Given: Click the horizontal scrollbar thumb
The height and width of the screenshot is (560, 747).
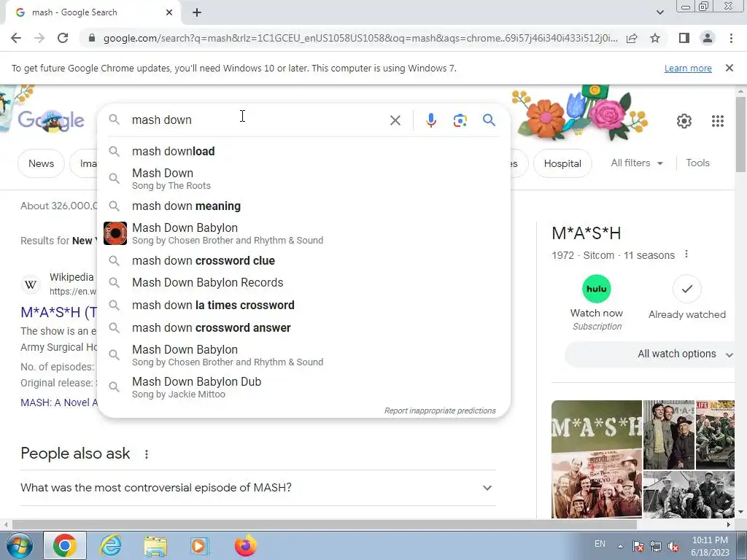Looking at the screenshot, I should pyautogui.click(x=324, y=524).
